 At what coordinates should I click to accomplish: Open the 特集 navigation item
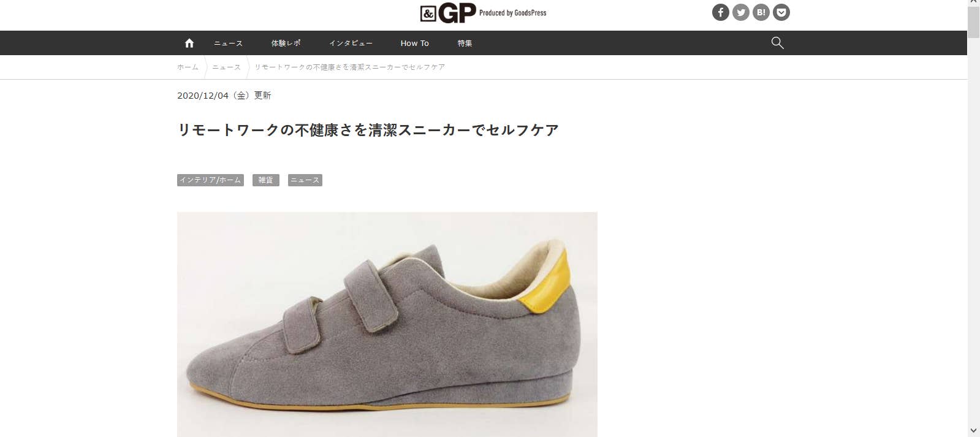pos(465,43)
